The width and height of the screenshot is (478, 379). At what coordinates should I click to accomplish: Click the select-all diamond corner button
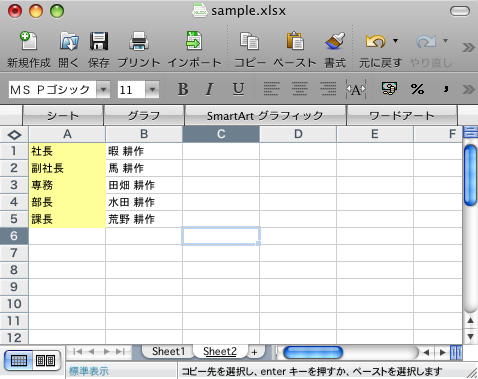[14, 135]
